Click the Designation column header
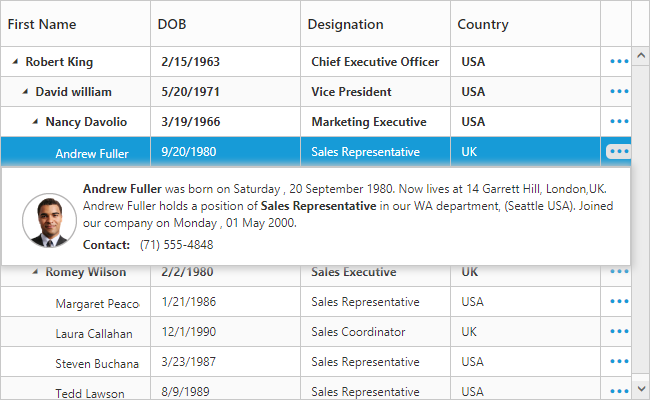 click(x=345, y=24)
